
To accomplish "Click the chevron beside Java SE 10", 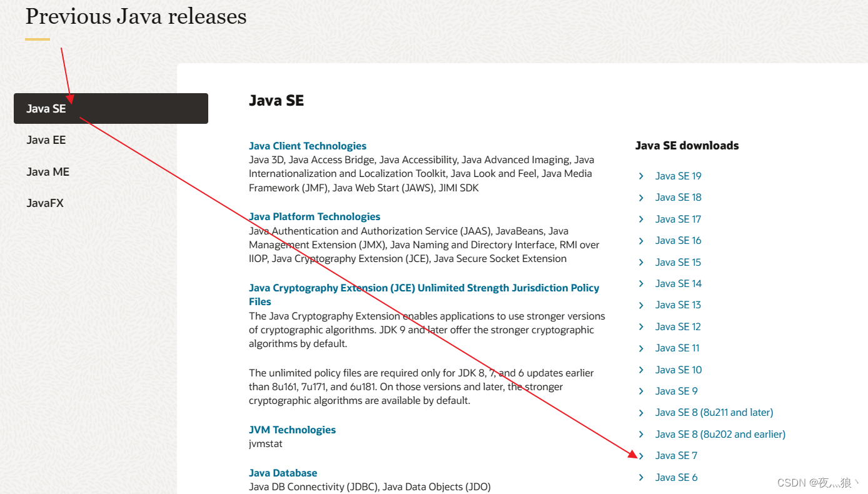I will tap(641, 370).
